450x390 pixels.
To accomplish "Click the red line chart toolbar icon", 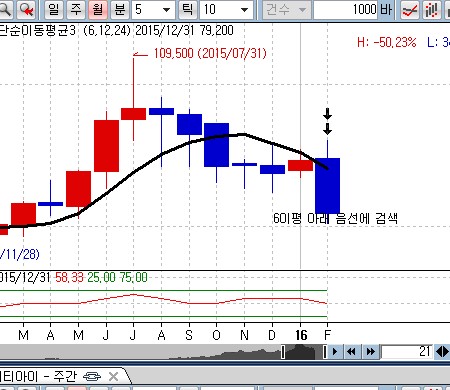I will pyautogui.click(x=410, y=10).
